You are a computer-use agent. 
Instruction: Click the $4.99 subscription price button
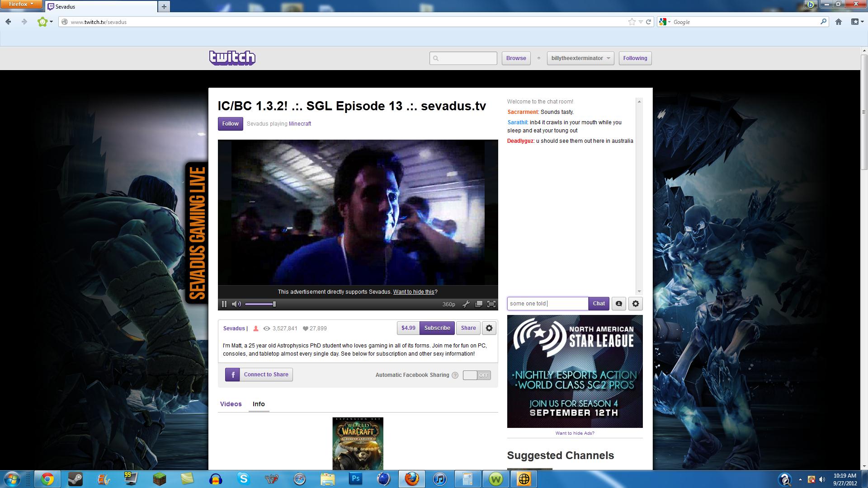click(x=408, y=328)
